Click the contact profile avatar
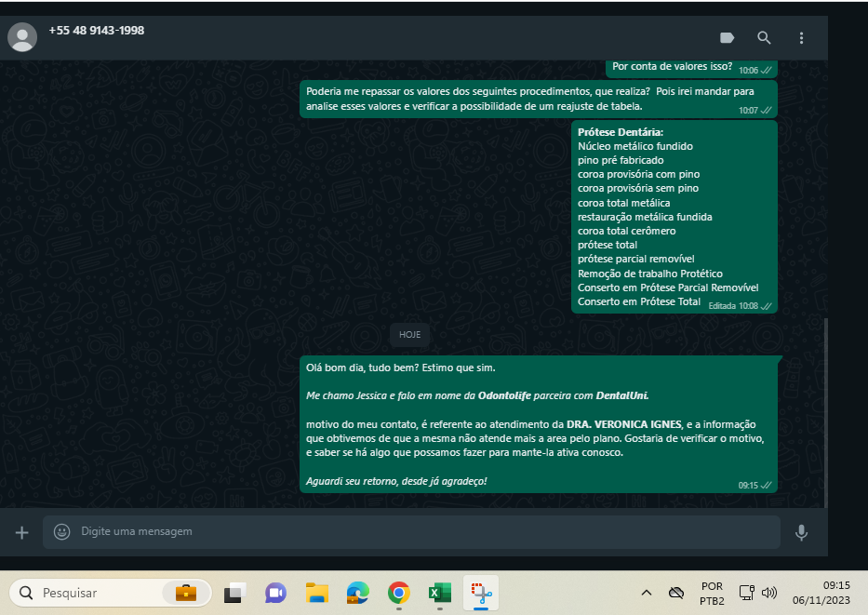The height and width of the screenshot is (615, 868). pyautogui.click(x=22, y=37)
